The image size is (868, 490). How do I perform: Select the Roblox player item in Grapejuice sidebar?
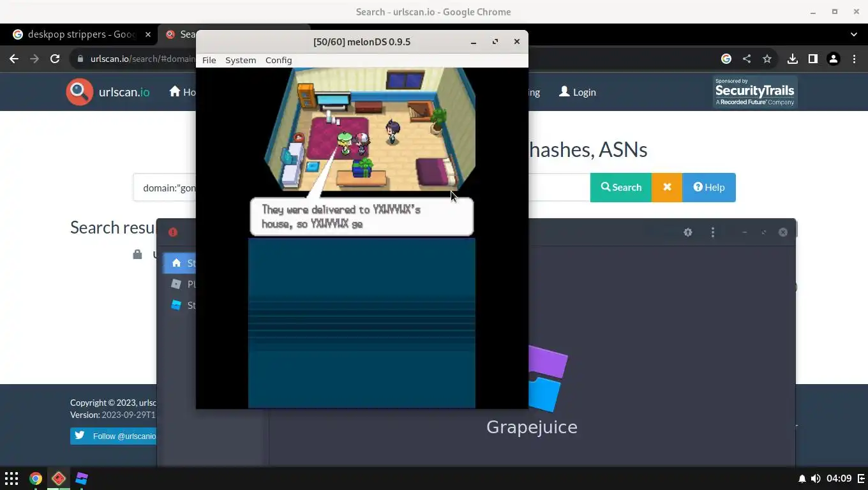pyautogui.click(x=179, y=284)
